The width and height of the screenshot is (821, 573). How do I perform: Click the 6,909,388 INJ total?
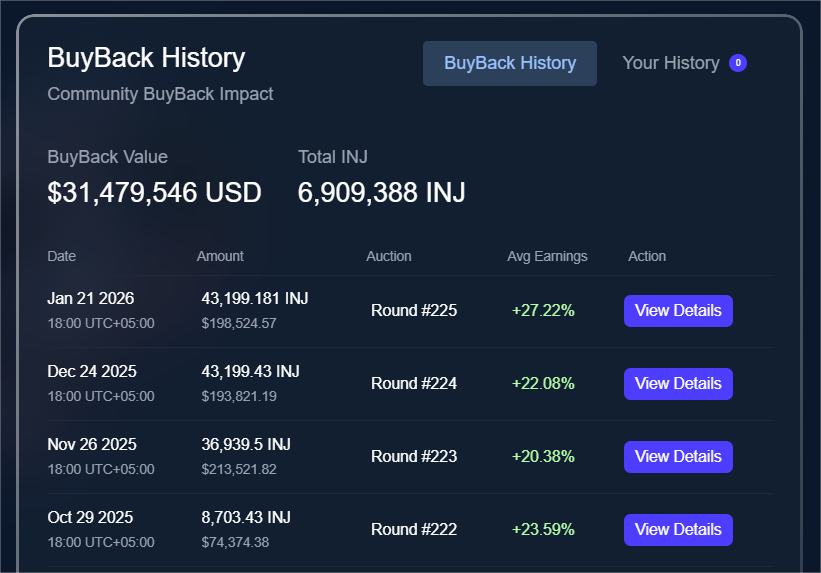381,192
